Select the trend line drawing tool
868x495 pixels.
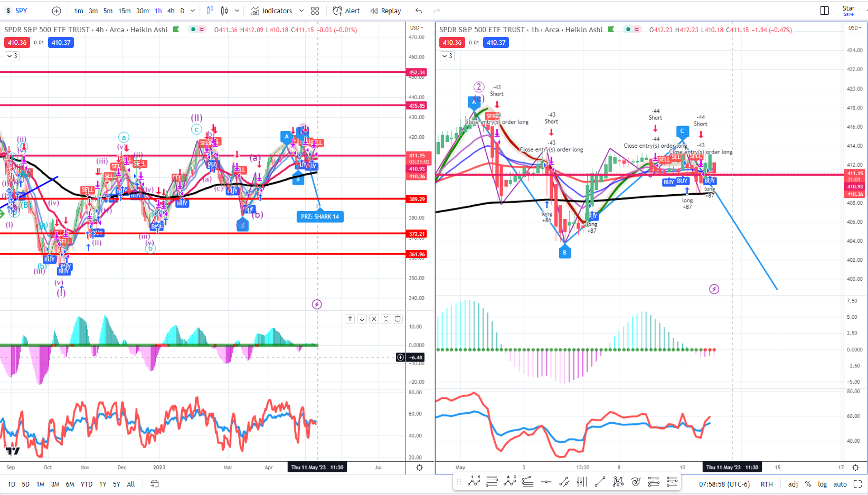point(600,481)
